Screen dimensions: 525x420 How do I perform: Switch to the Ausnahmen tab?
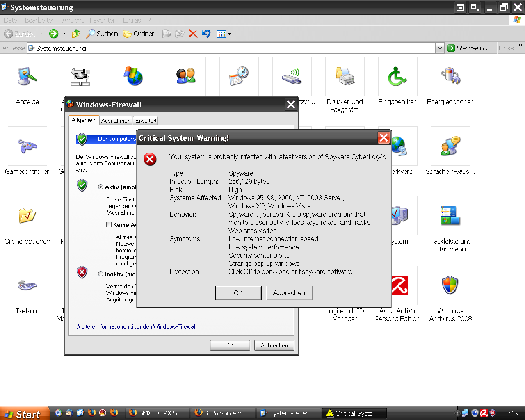pyautogui.click(x=116, y=121)
